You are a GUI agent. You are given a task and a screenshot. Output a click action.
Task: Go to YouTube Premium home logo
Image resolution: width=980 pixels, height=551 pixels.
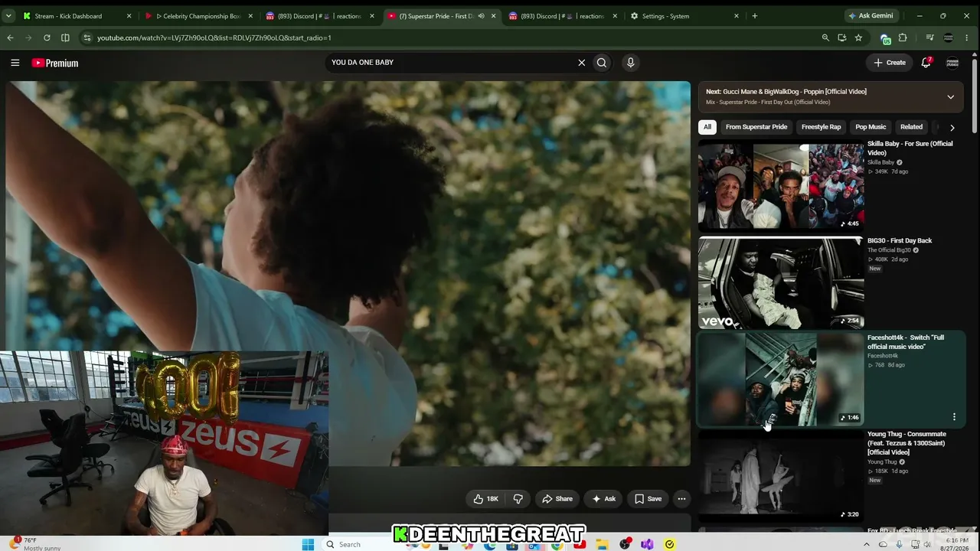(55, 63)
